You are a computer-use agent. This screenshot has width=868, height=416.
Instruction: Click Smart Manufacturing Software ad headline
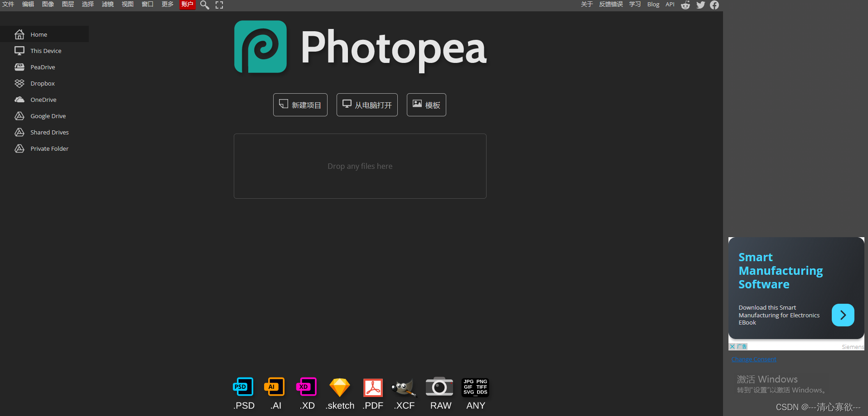tap(781, 271)
